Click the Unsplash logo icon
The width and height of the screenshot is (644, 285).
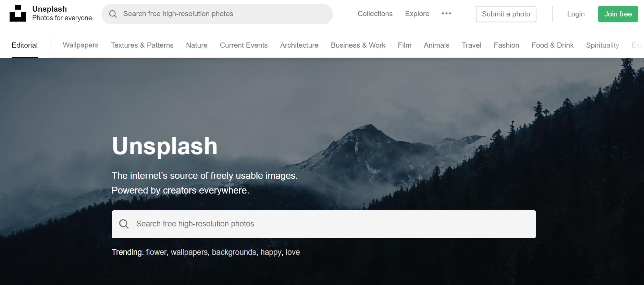coord(18,13)
